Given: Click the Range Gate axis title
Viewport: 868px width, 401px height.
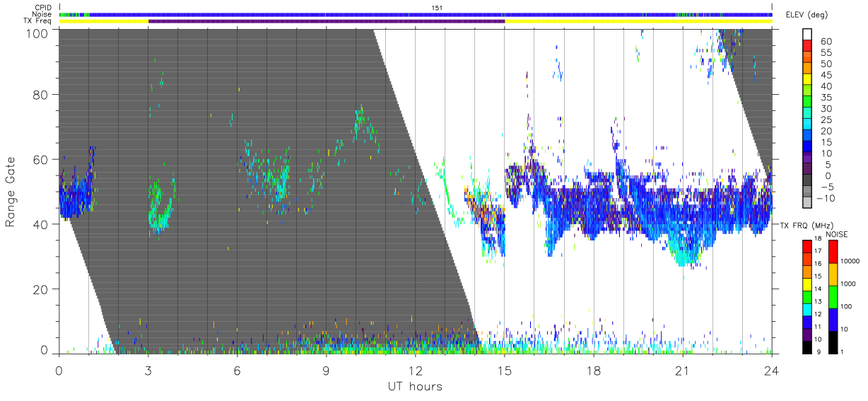Looking at the screenshot, I should click(x=11, y=191).
